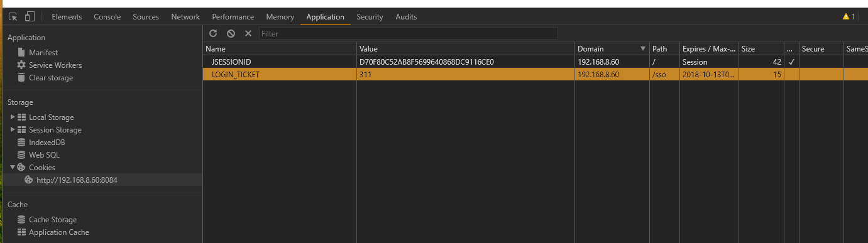Select Cache Storage under Cache
The image size is (868, 243).
point(53,220)
